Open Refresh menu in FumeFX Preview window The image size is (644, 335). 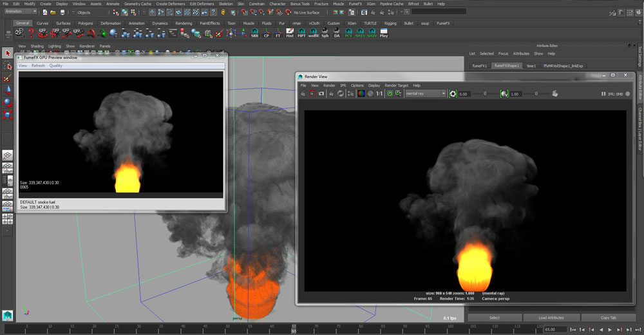click(38, 66)
